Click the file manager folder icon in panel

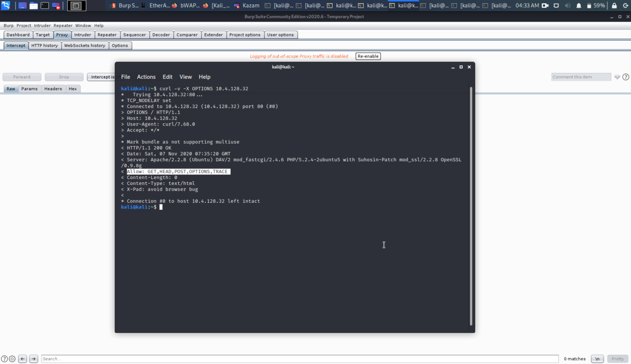coord(34,6)
